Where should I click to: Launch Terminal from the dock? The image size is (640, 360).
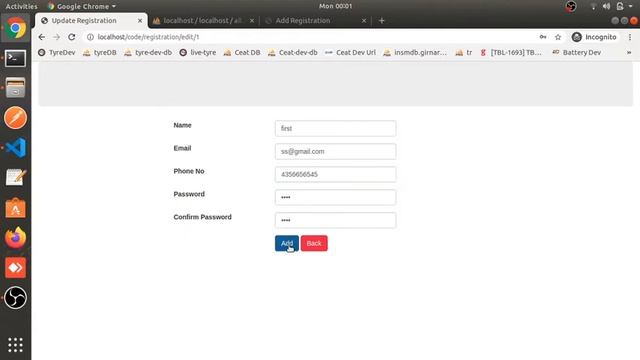point(16,58)
